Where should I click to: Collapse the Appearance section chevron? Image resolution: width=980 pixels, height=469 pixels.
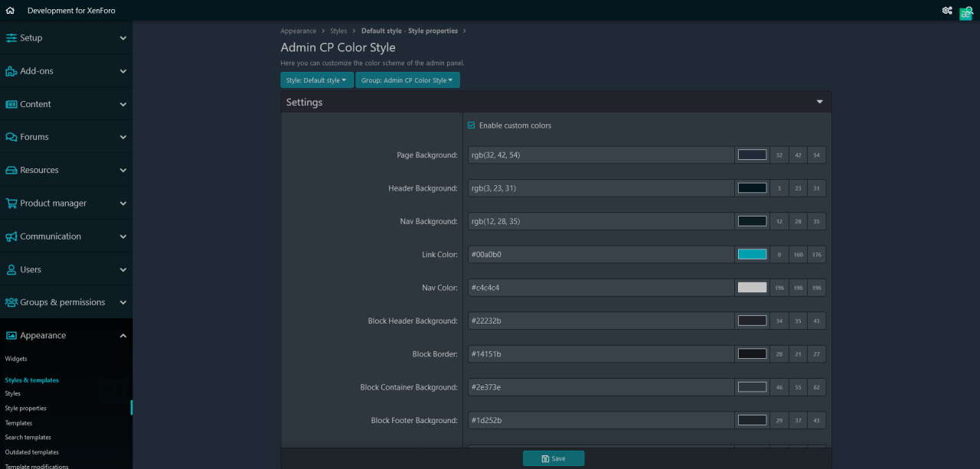(123, 336)
